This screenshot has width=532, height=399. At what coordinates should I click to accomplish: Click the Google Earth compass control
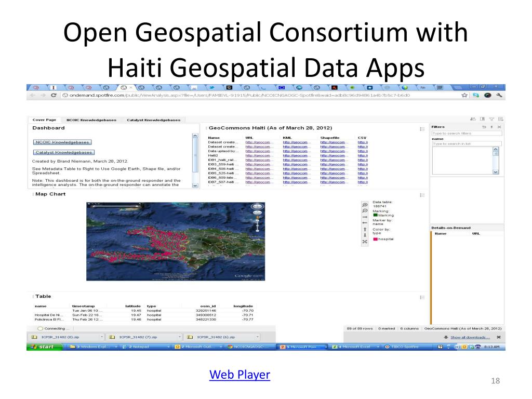[257, 206]
